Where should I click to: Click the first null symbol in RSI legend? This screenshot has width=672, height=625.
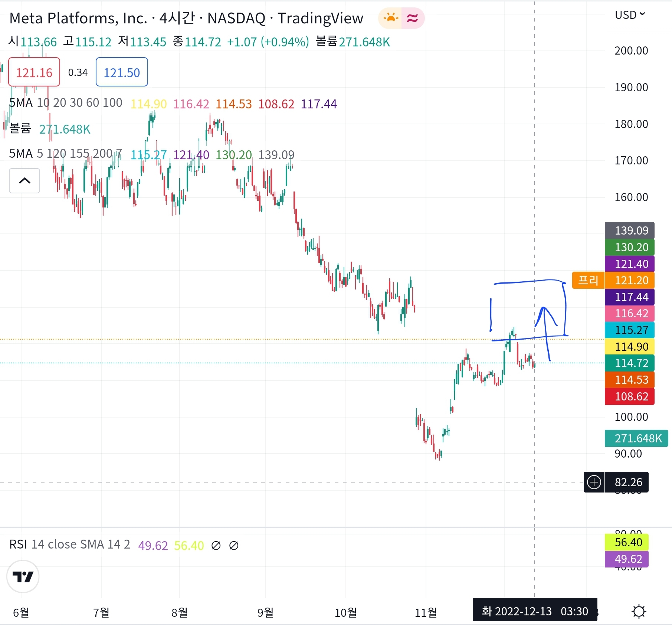click(216, 546)
